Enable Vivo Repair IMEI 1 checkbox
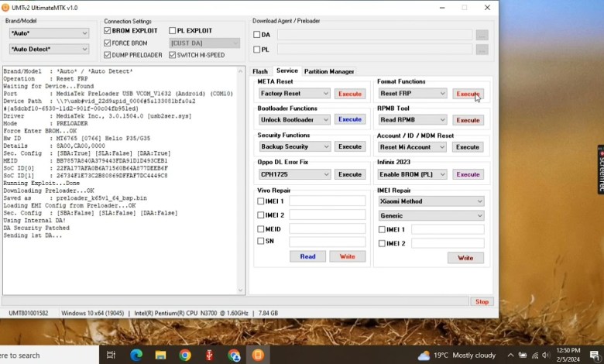The width and height of the screenshot is (604, 364). coord(261,201)
